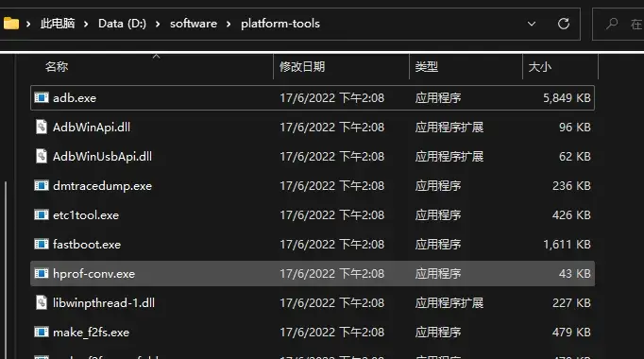Click the AdbWinApi.dll file icon
Image resolution: width=644 pixels, height=359 pixels.
point(41,127)
